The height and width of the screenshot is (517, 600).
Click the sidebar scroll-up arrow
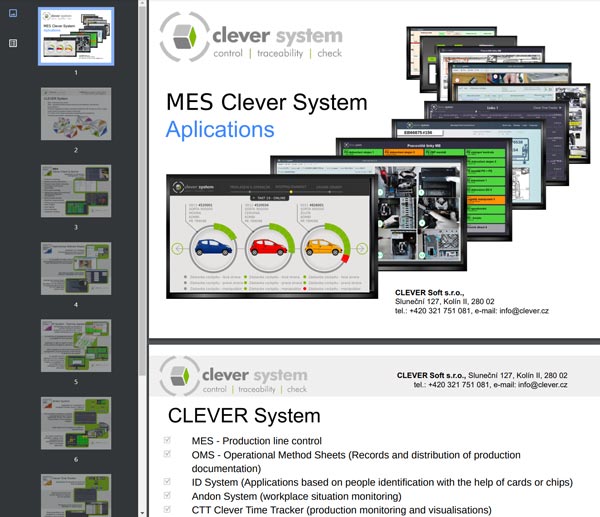click(143, 4)
